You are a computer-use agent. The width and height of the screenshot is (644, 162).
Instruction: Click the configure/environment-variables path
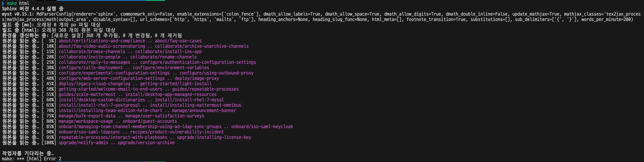pyautogui.click(x=171, y=68)
